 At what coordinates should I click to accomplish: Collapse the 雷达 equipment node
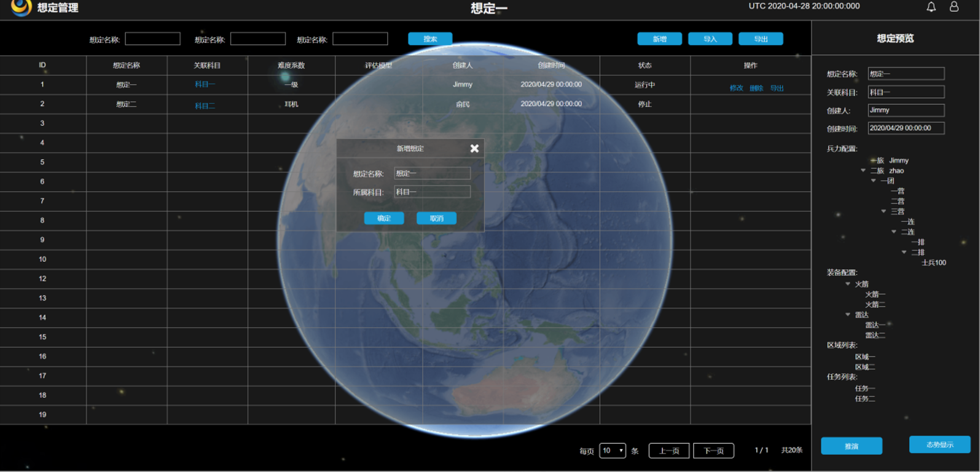tap(848, 315)
